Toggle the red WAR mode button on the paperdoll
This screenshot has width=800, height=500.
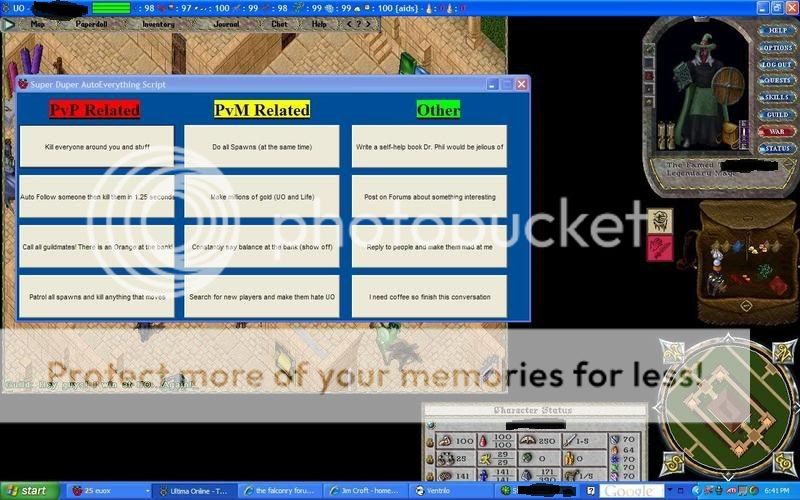pyautogui.click(x=777, y=131)
